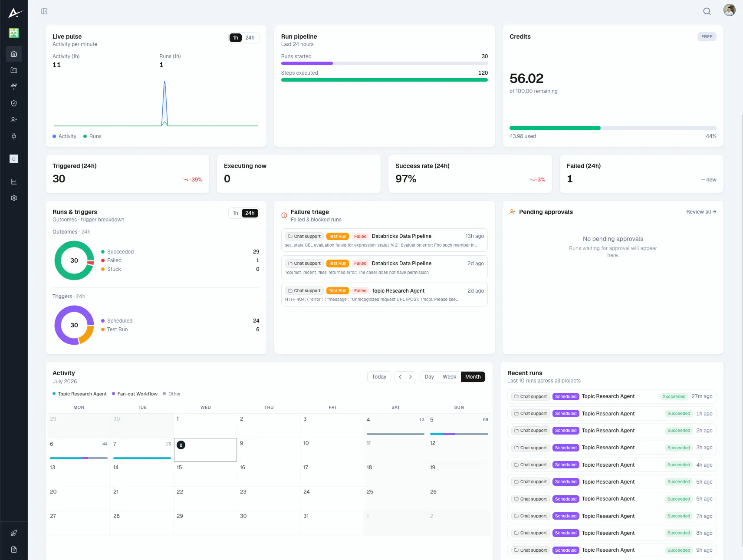Open the user profile avatar
Screen dimensions: 743x560
tap(730, 10)
